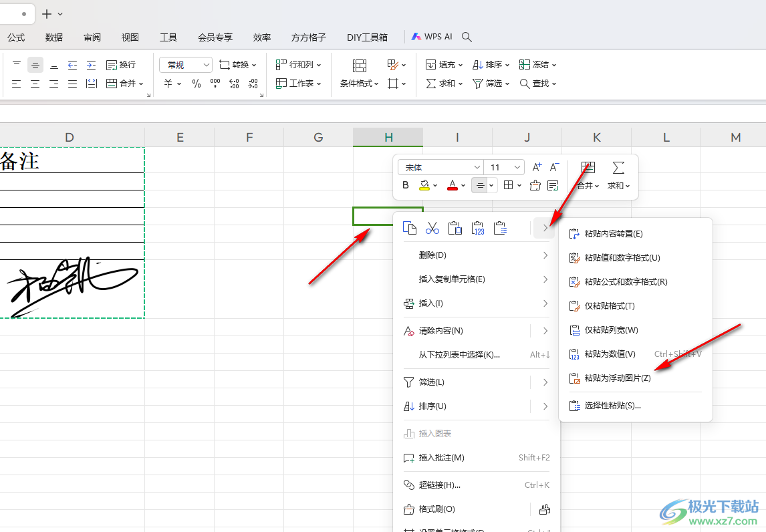Open the fill color dropdown arrow in mini toolbar
Viewport: 766px width, 532px height.
point(434,186)
